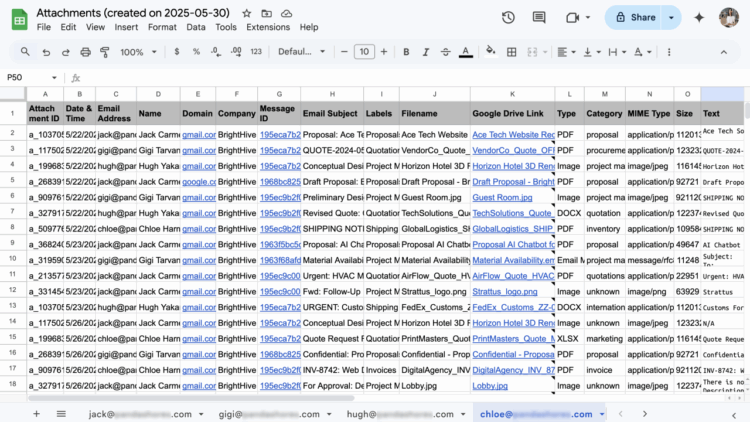Toggle italic formatting
Viewport: 750px width, 422px height.
(x=426, y=52)
